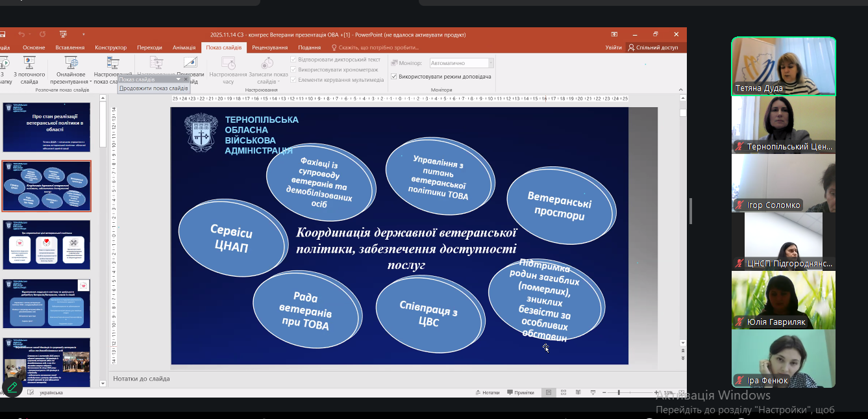This screenshot has width=868, height=419.
Task: Click the Примітки comments icon
Action: point(520,392)
